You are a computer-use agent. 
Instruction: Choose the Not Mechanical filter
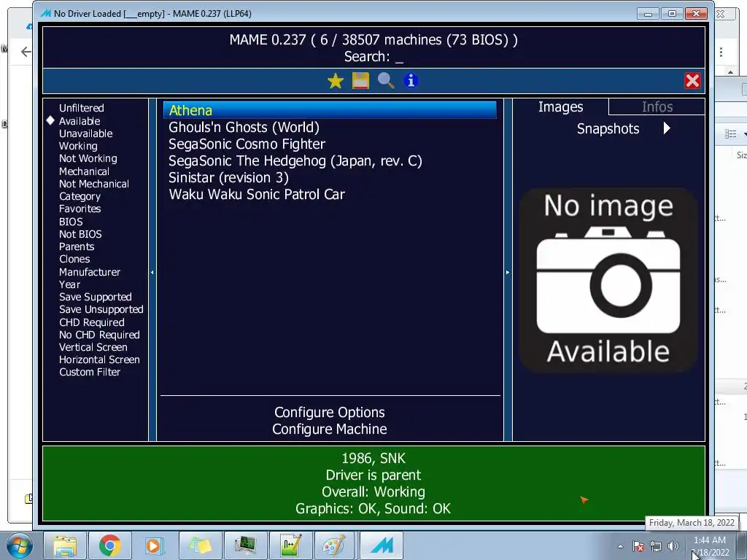[94, 184]
